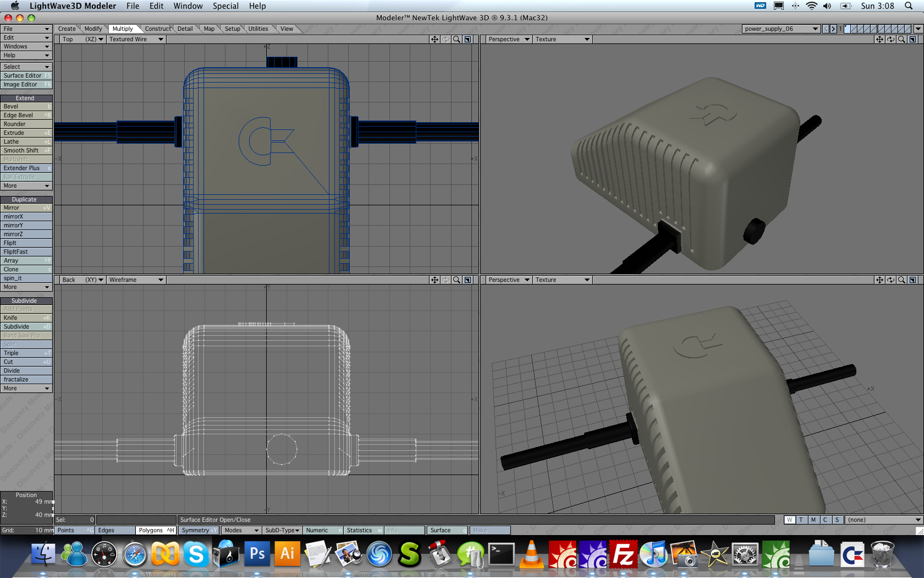Screen dimensions: 924x578
Task: Switch to Polygons selection mode
Action: pyautogui.click(x=156, y=531)
